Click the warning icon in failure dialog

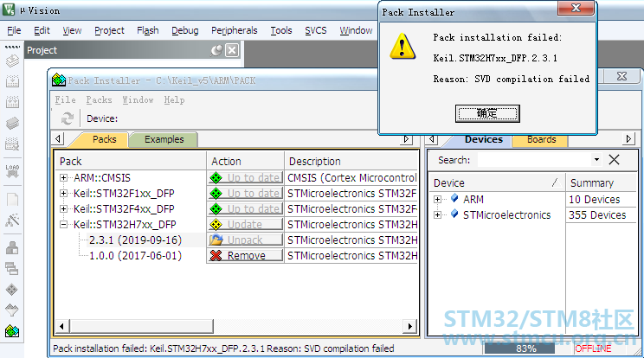[402, 47]
